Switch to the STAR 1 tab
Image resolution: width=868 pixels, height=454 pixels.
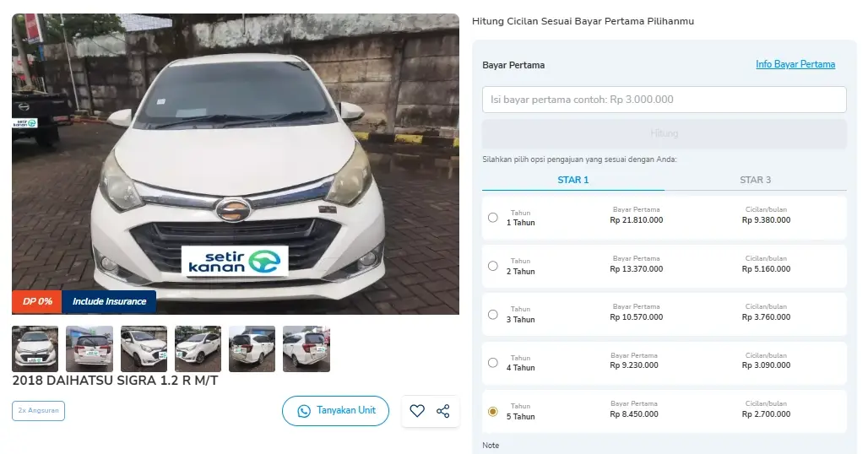pyautogui.click(x=573, y=180)
